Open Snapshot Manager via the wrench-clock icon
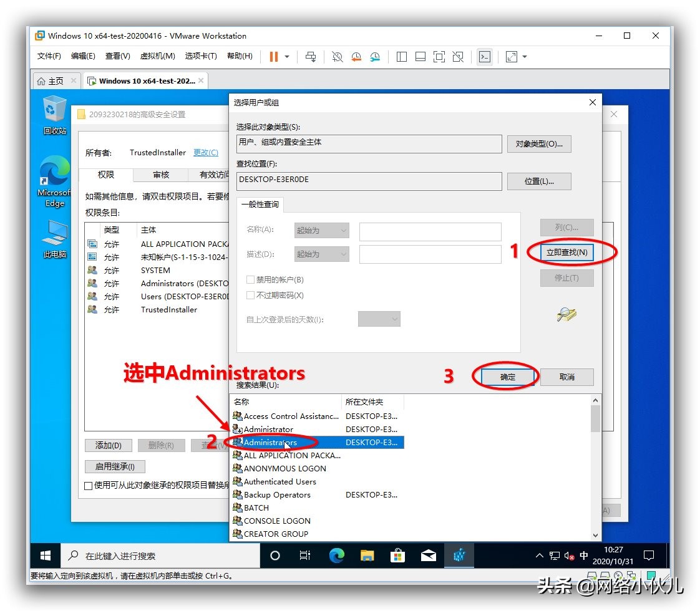700x611 pixels. (x=375, y=57)
